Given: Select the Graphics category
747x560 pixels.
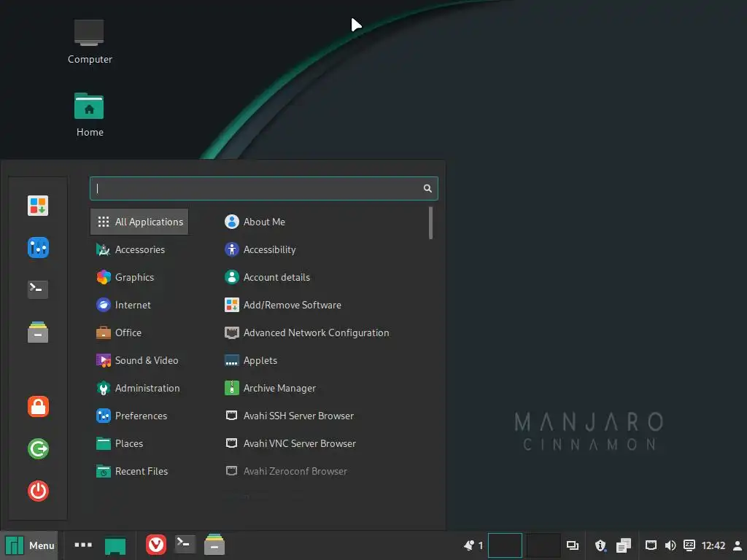Looking at the screenshot, I should click(x=139, y=277).
